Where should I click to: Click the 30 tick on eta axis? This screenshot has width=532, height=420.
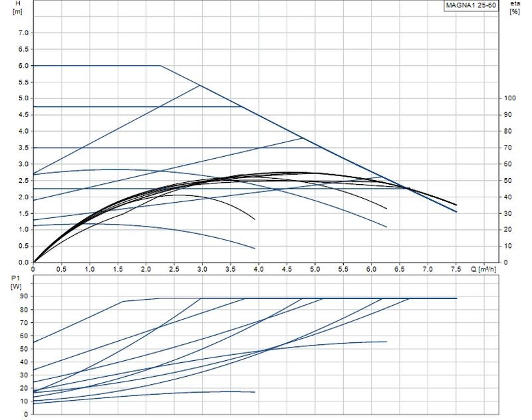pos(509,213)
